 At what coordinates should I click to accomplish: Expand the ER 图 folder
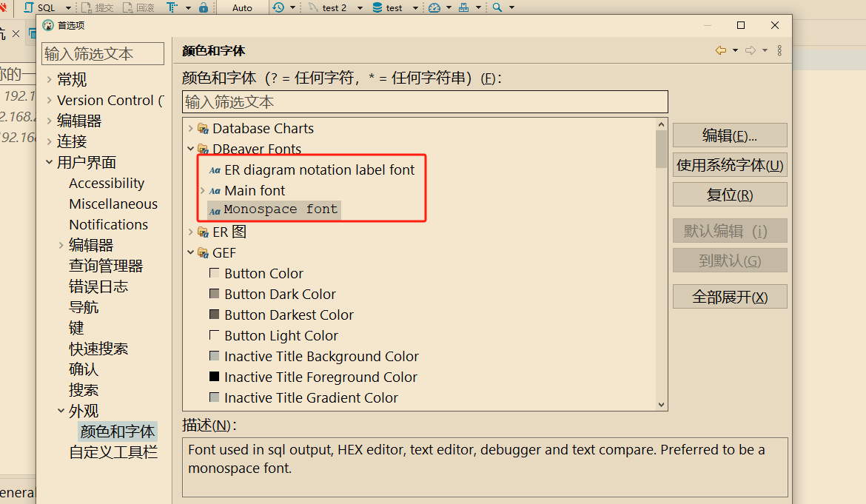pyautogui.click(x=190, y=232)
